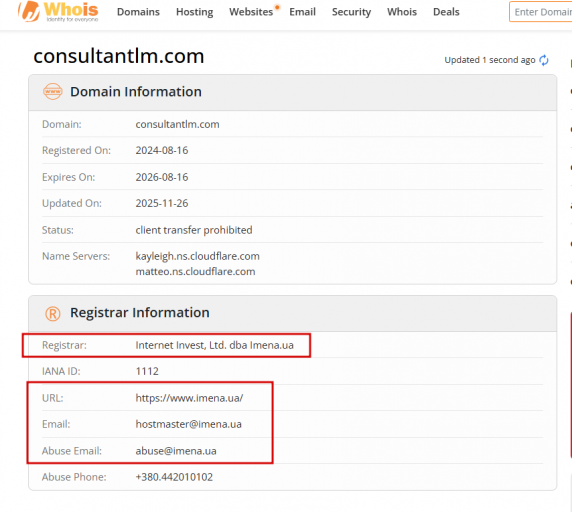The width and height of the screenshot is (572, 512).
Task: Open the Websites menu
Action: (251, 12)
